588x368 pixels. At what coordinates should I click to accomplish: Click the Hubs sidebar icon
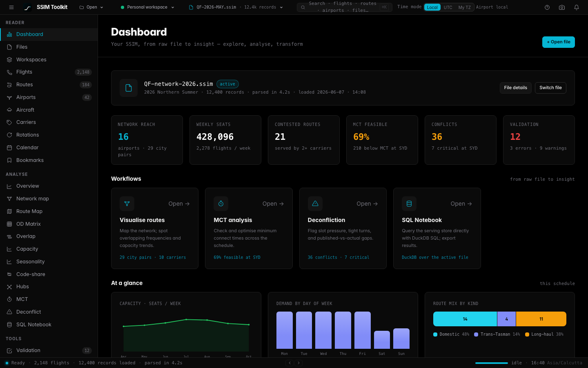pyautogui.click(x=9, y=287)
